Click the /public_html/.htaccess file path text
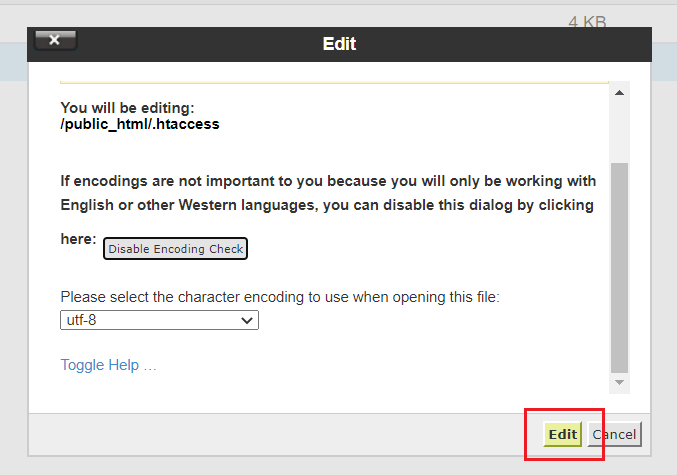 [x=139, y=125]
